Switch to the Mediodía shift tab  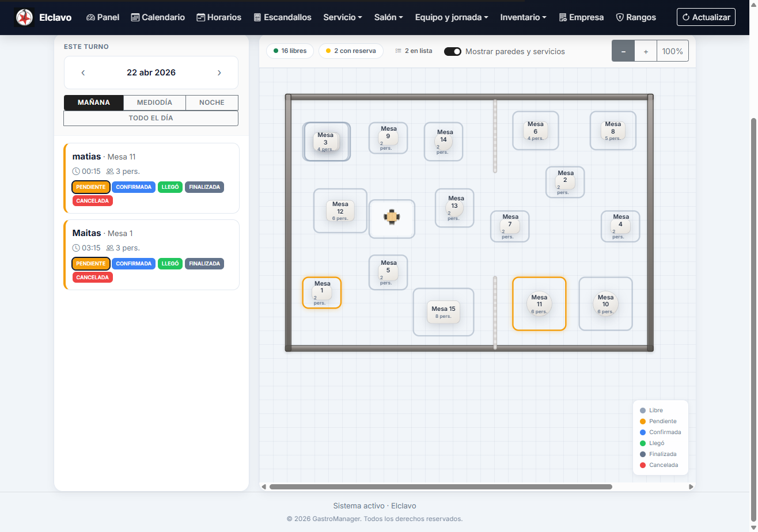click(154, 102)
